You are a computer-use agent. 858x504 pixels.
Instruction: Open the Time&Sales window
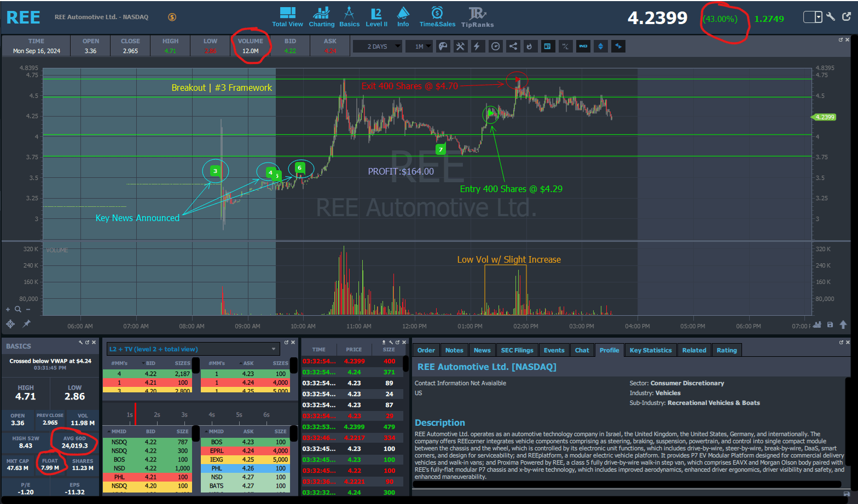click(x=437, y=17)
